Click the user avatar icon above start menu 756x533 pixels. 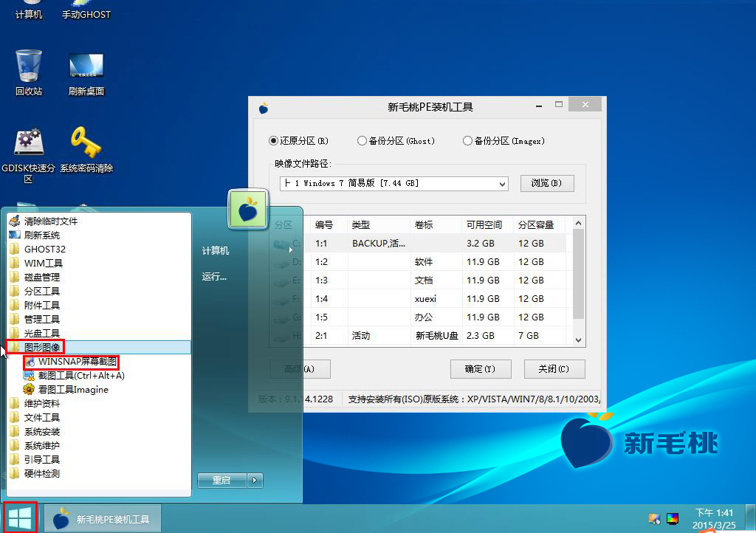click(x=248, y=209)
